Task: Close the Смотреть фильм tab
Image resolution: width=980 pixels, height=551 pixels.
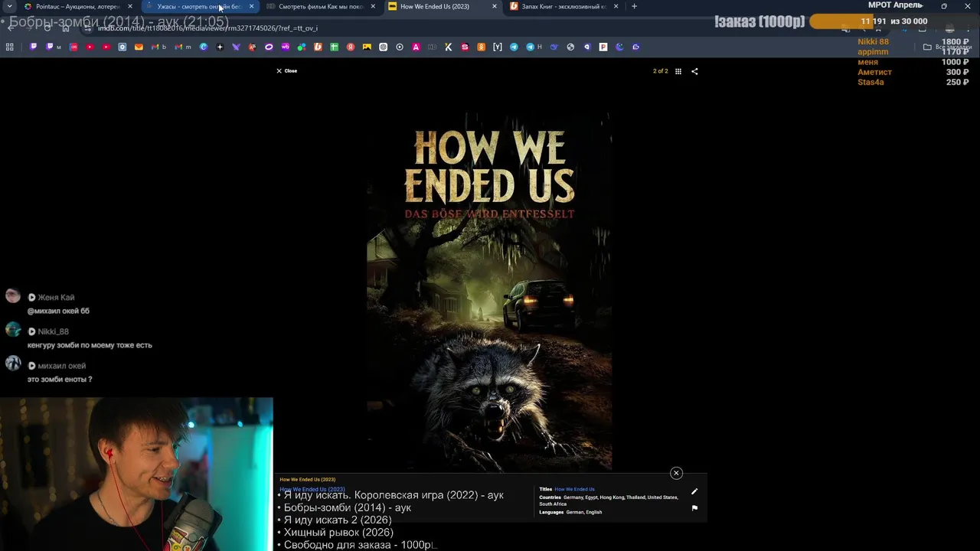Action: click(x=373, y=6)
